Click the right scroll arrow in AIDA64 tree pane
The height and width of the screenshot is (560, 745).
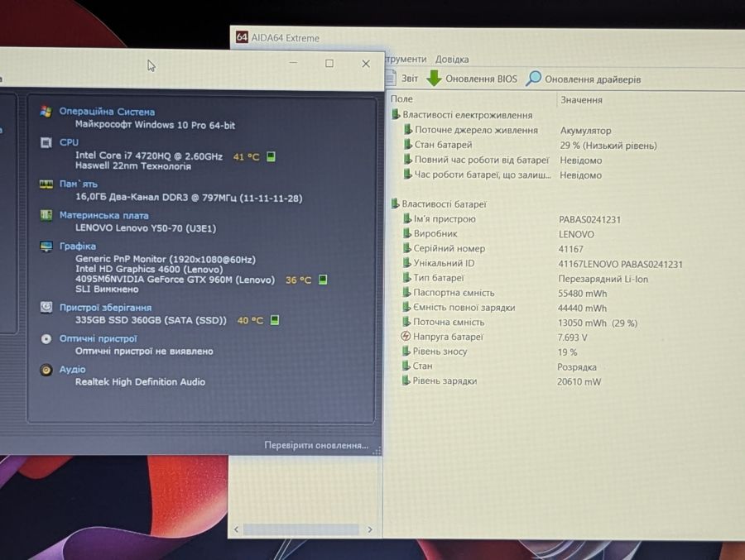click(370, 529)
